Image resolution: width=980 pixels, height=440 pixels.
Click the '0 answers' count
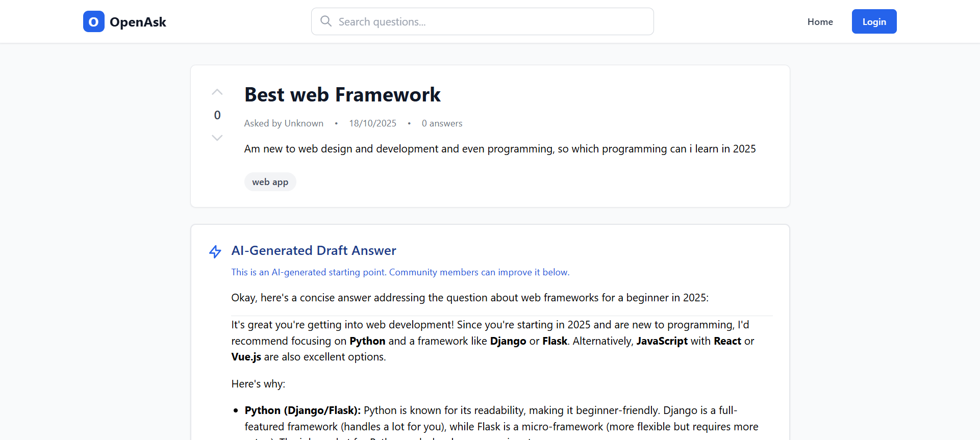pyautogui.click(x=442, y=123)
